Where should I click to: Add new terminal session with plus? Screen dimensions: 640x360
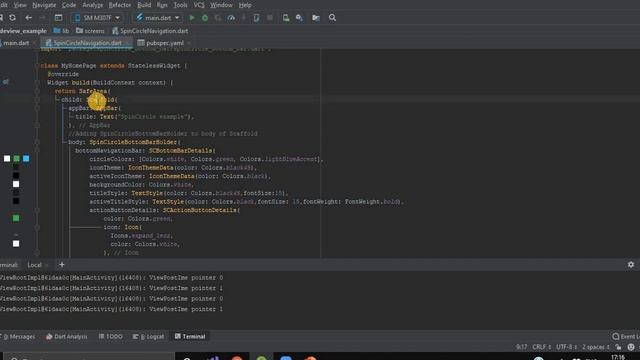coord(62,264)
